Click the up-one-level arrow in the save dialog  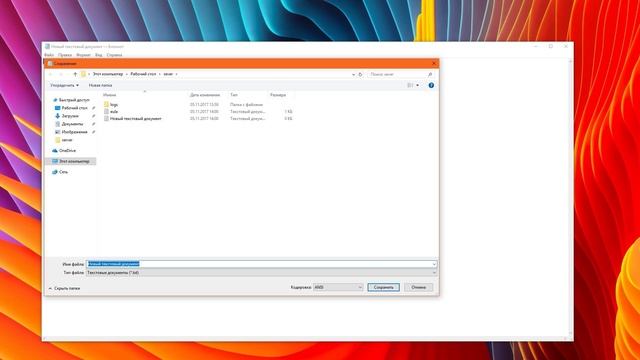coord(75,74)
